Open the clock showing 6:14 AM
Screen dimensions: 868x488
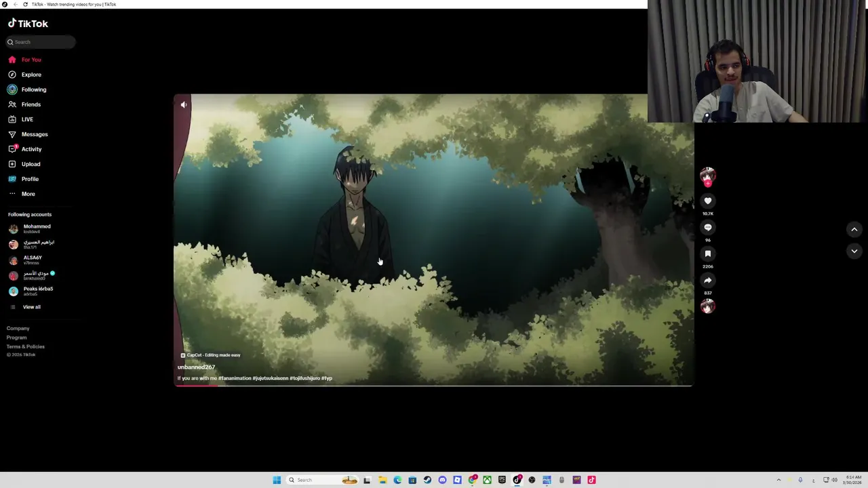[852, 480]
